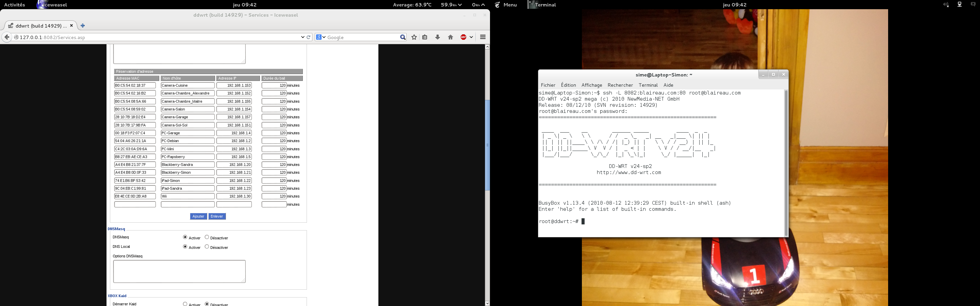Screen dimensions: 980x306
Task: Click the Enlever button
Action: pos(217,216)
